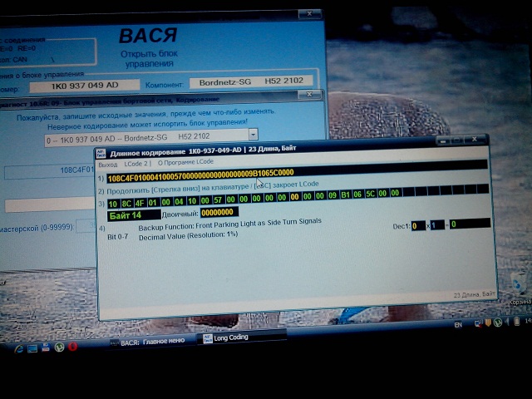Image resolution: width=532 pixels, height=399 pixels.
Task: Click the Dec1 multiplier field showing 1
Action: pyautogui.click(x=437, y=225)
